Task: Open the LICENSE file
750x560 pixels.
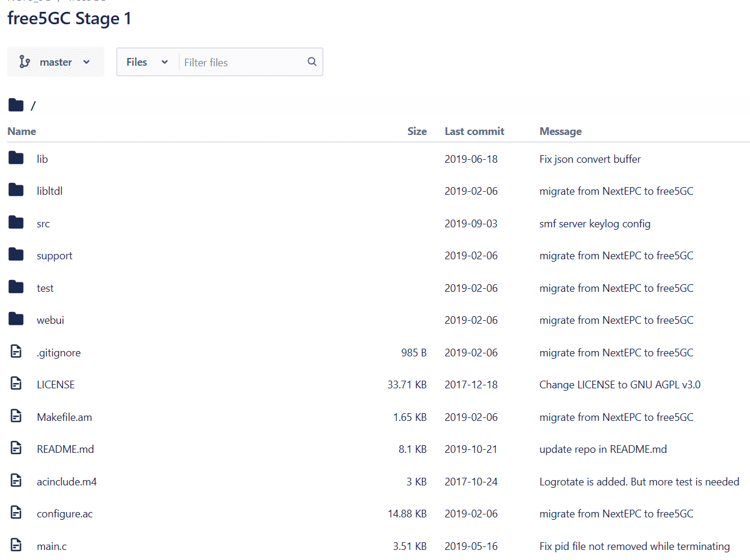Action: pyautogui.click(x=56, y=385)
